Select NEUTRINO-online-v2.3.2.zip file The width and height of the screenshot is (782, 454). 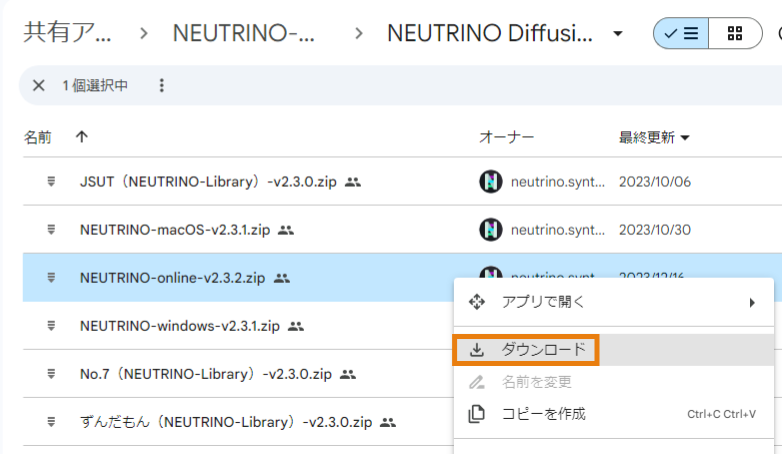(173, 278)
